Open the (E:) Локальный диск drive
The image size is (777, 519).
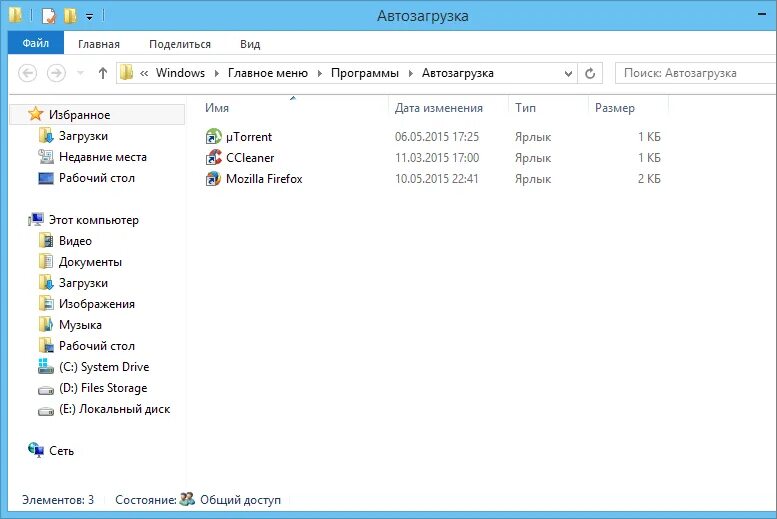(114, 409)
